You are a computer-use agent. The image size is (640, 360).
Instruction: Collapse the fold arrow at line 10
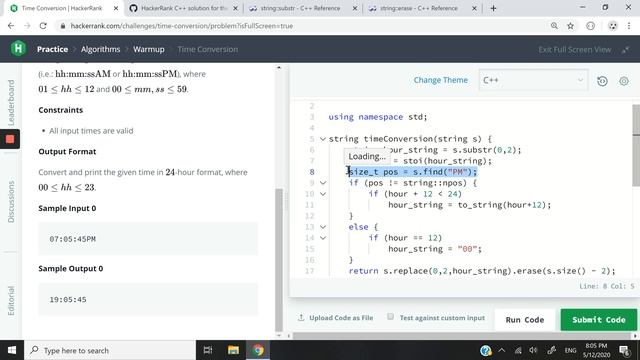tap(322, 194)
